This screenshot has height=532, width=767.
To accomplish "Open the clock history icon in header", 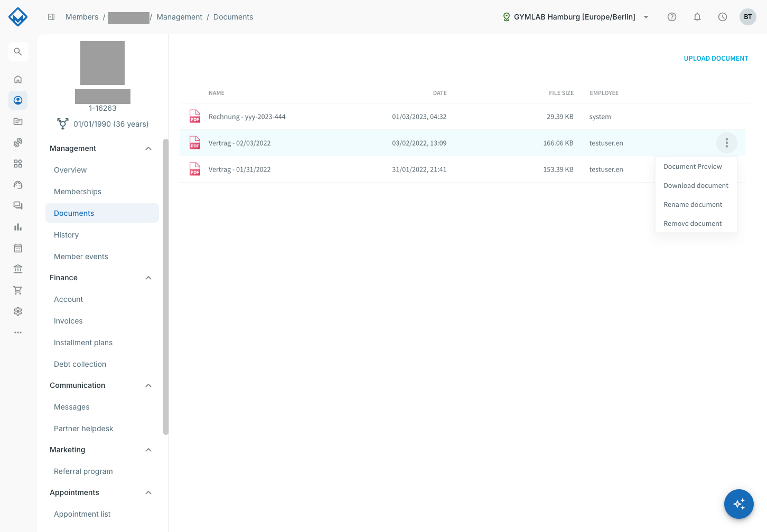I will (x=723, y=17).
